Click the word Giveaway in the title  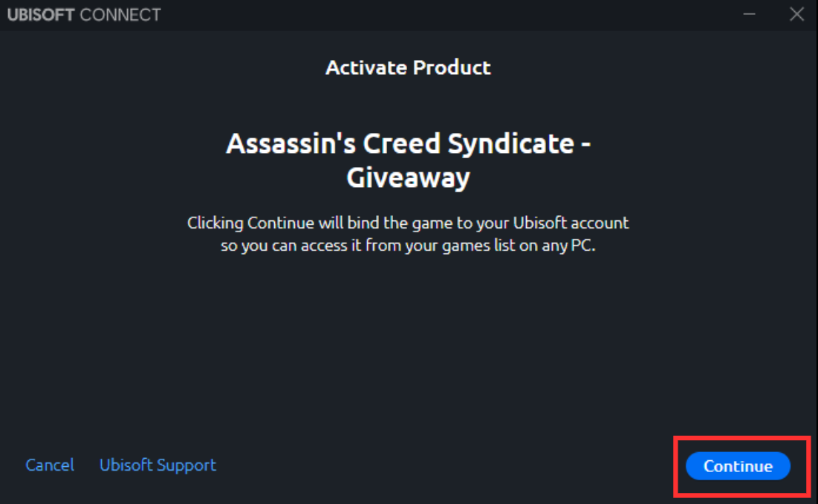tap(408, 178)
